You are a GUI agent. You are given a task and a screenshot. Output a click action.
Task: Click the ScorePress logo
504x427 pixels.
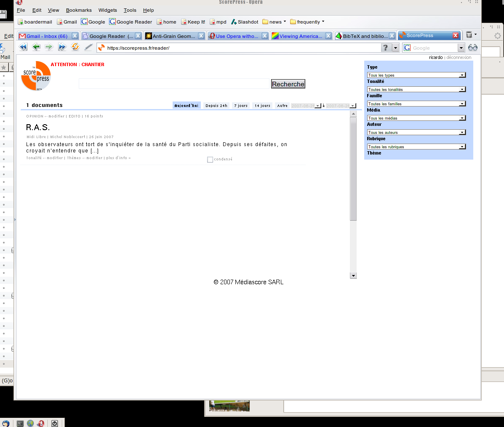tap(36, 76)
